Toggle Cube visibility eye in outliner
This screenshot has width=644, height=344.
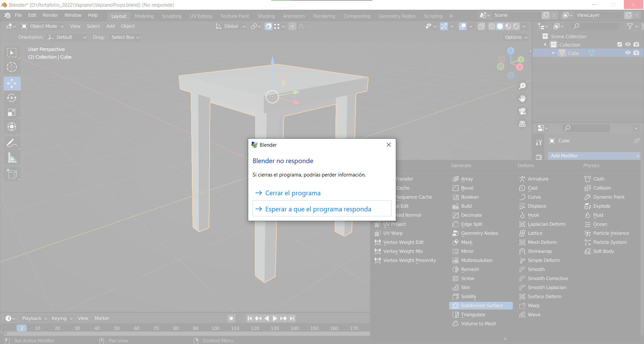628,53
